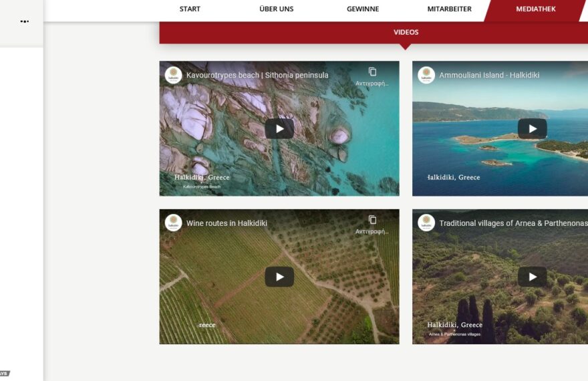Play the Kavourotrypes beach video
The image size is (588, 381).
pyautogui.click(x=279, y=129)
